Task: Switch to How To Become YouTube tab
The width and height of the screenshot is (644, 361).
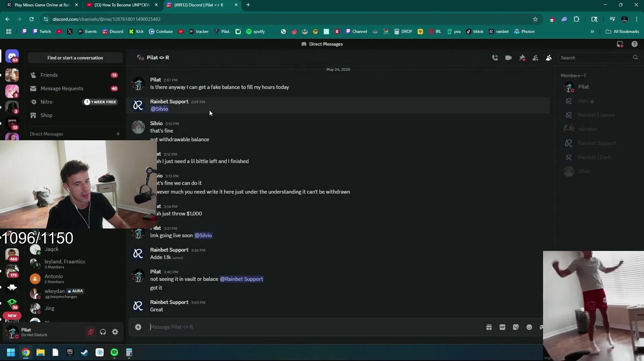Action: pyautogui.click(x=122, y=5)
